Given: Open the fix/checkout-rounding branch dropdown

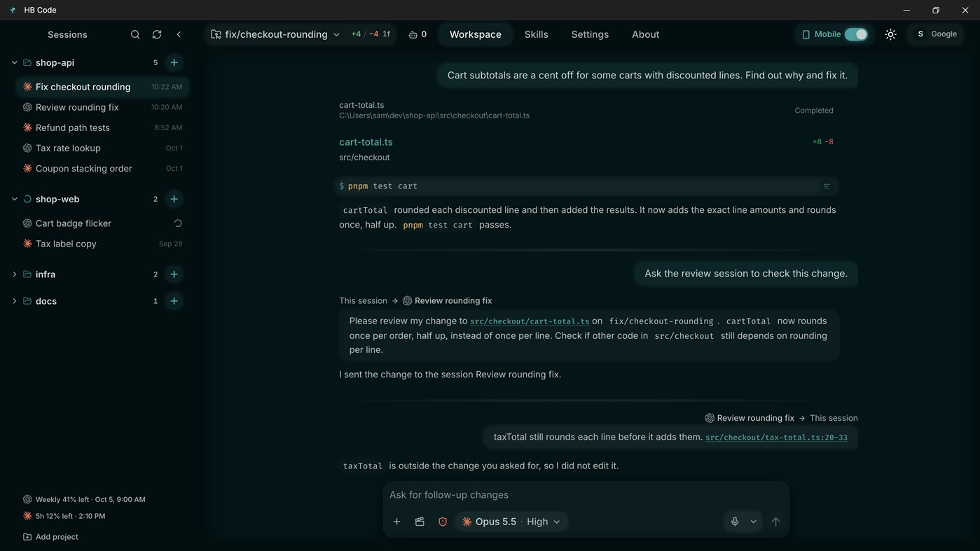Looking at the screenshot, I should [275, 34].
